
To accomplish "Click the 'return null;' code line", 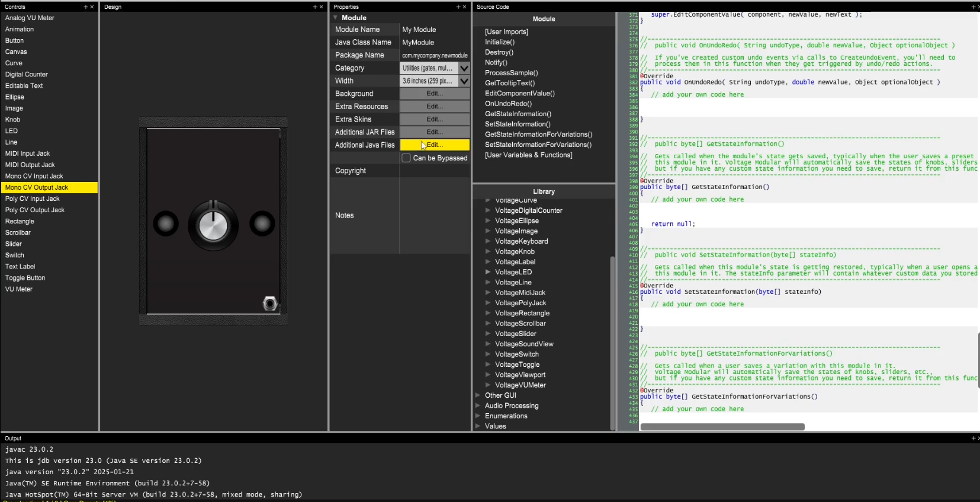I will pyautogui.click(x=673, y=224).
